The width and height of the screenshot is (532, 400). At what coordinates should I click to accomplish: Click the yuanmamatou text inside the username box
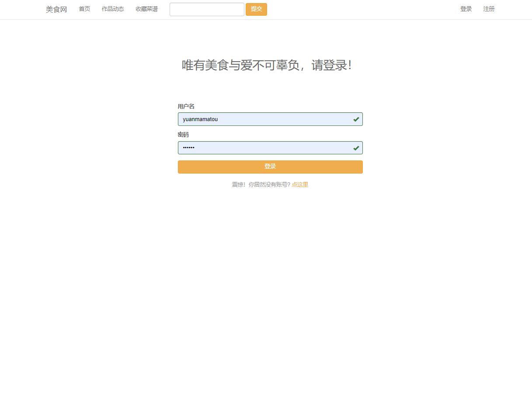(x=200, y=119)
